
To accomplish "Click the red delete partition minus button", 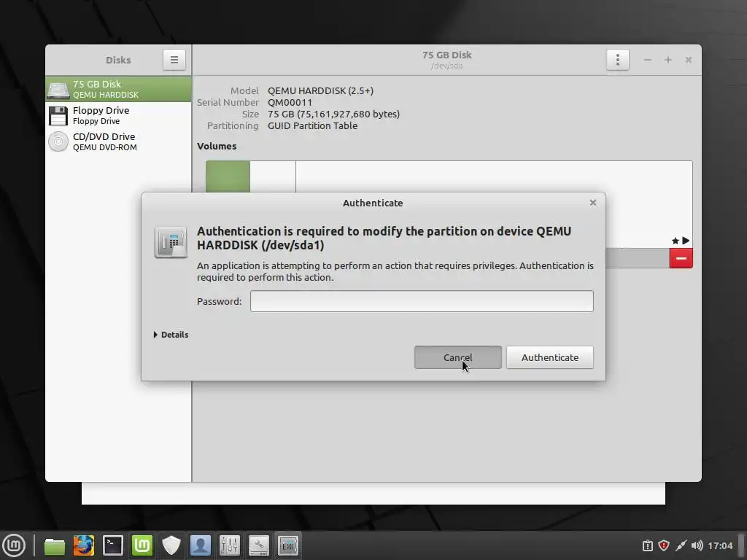I will point(681,259).
